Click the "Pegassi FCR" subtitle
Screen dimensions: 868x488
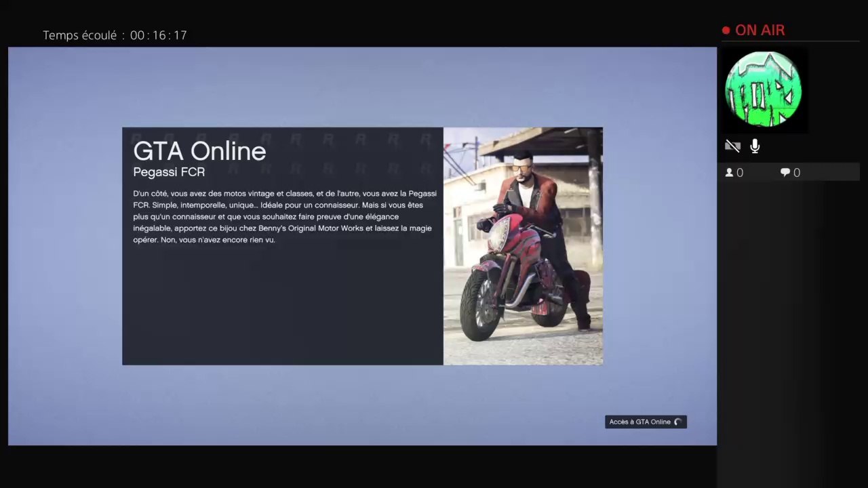click(169, 172)
